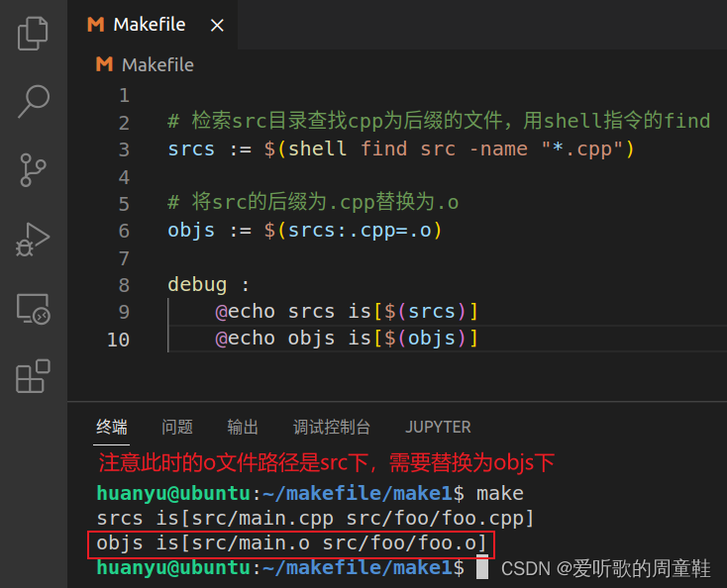Close the Makefile editor tab
Image resolution: width=727 pixels, height=588 pixels.
click(x=217, y=25)
